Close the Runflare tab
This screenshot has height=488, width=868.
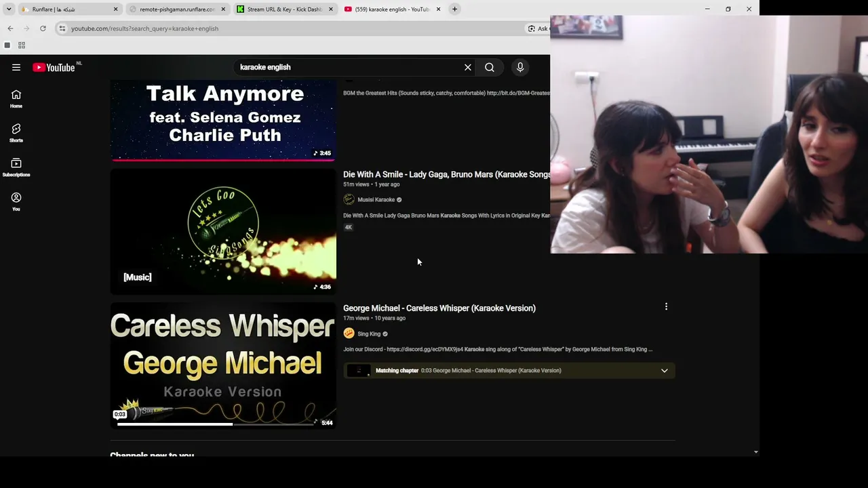click(116, 9)
